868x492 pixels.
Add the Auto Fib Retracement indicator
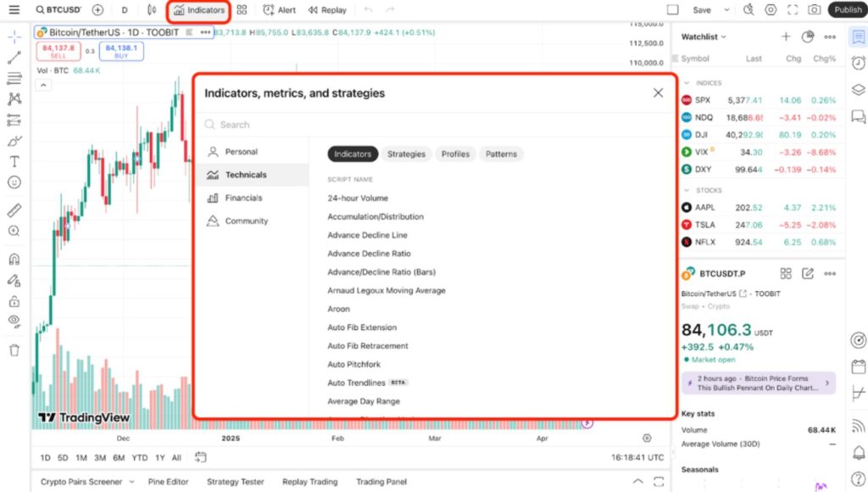[x=368, y=346]
